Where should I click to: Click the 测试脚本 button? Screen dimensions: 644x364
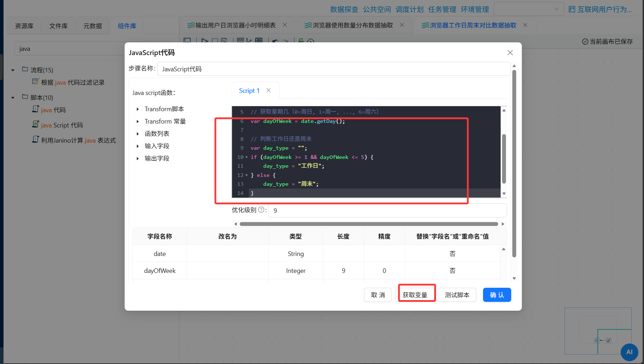[x=457, y=295]
